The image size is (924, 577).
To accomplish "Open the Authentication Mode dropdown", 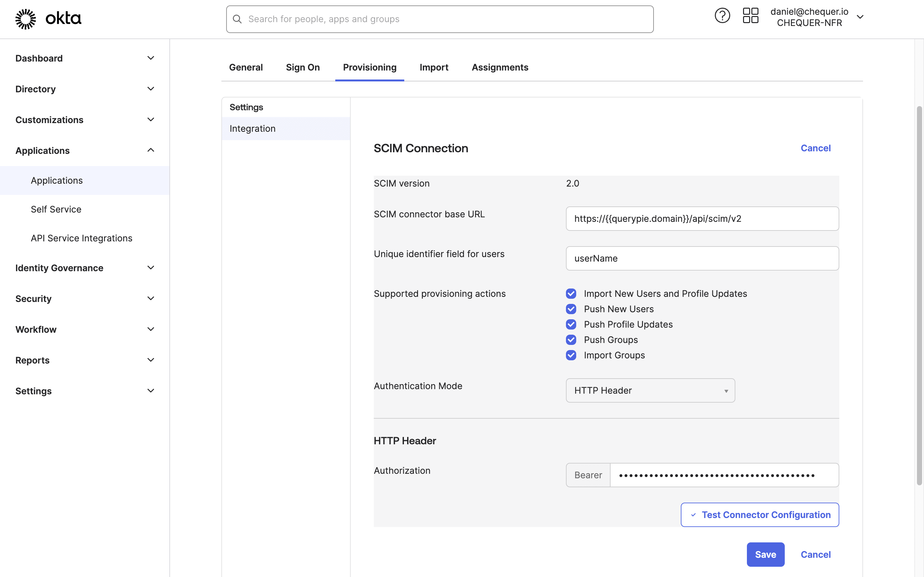I will (649, 390).
